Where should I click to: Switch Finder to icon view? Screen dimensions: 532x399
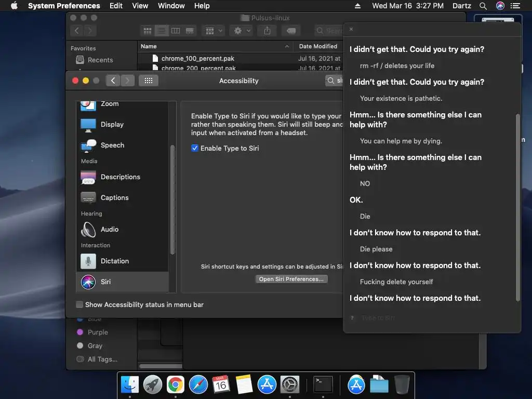148,31
